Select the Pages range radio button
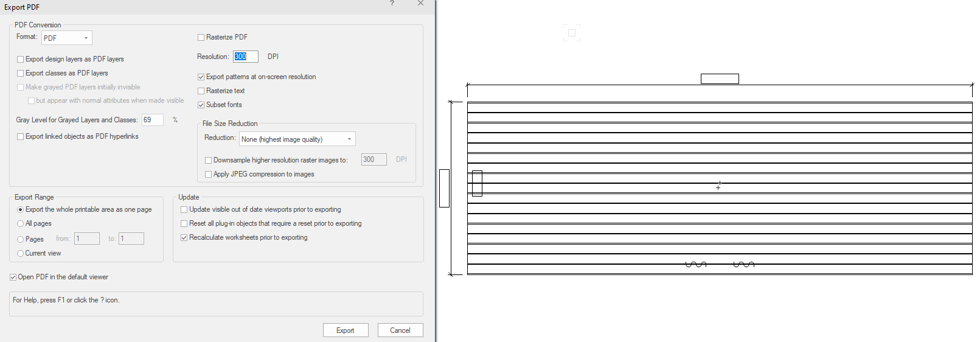The height and width of the screenshot is (342, 980). click(x=21, y=240)
